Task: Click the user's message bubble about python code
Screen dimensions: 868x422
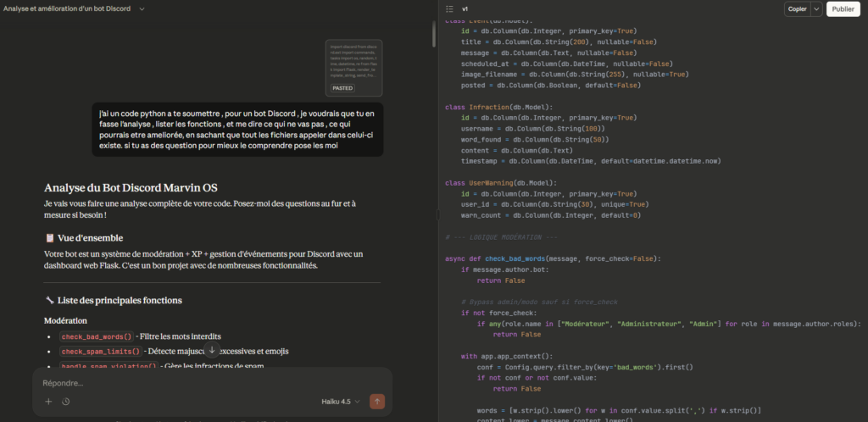Action: coord(237,130)
